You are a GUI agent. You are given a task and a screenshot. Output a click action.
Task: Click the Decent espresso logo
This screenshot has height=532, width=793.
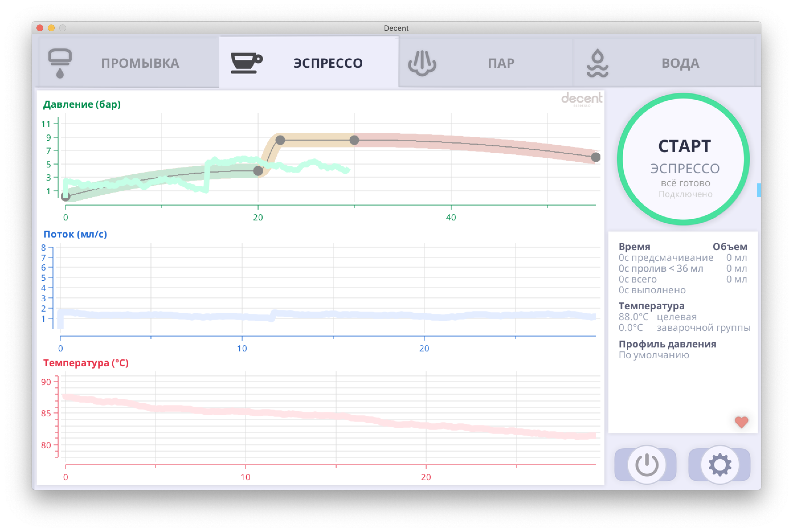(582, 99)
